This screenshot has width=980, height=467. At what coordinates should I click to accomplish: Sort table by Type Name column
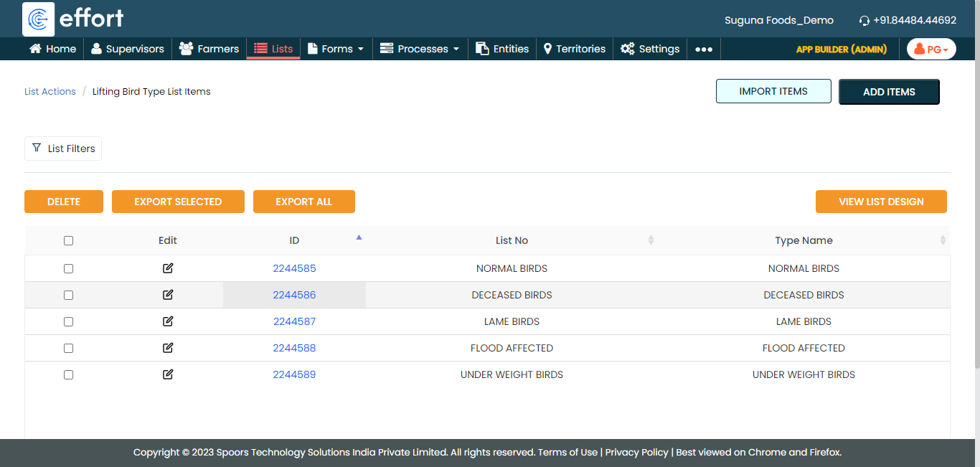[804, 241]
